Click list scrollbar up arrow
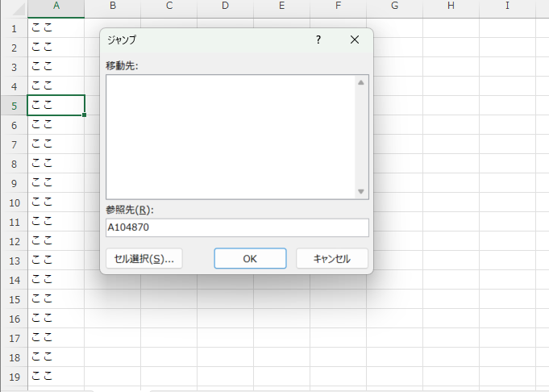 click(x=361, y=82)
